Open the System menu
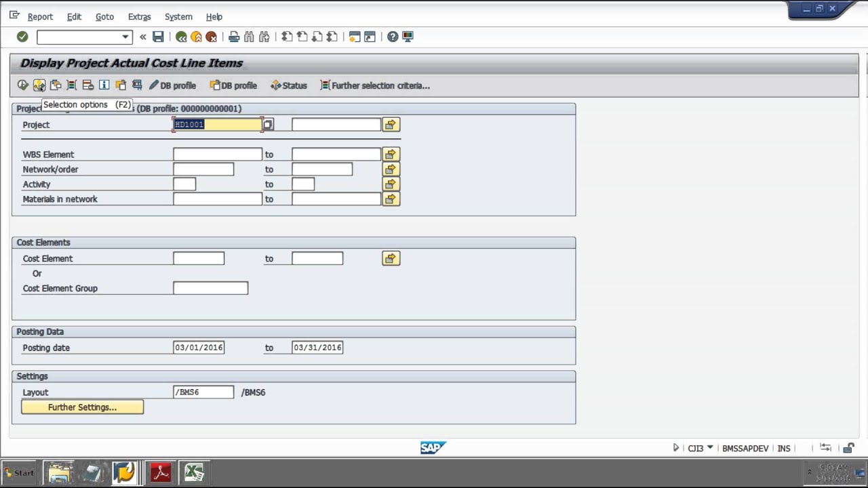The width and height of the screenshot is (868, 488). (178, 16)
